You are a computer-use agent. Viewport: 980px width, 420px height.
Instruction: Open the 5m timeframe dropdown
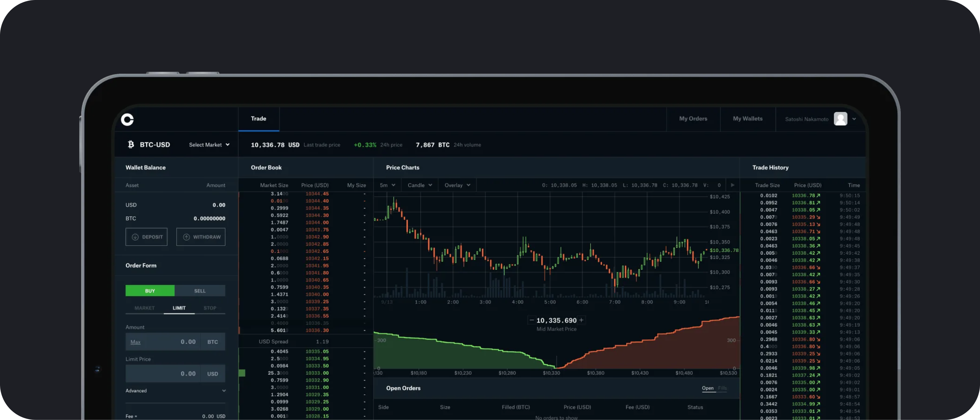click(x=387, y=185)
